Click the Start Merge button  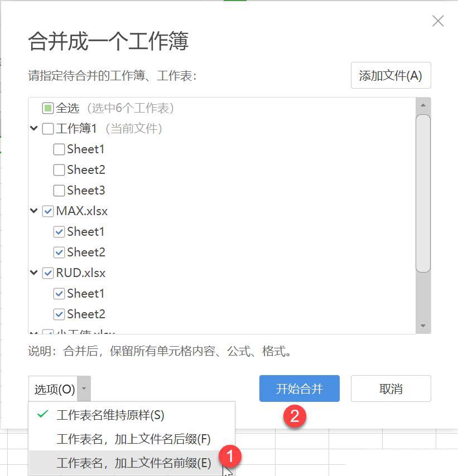300,388
